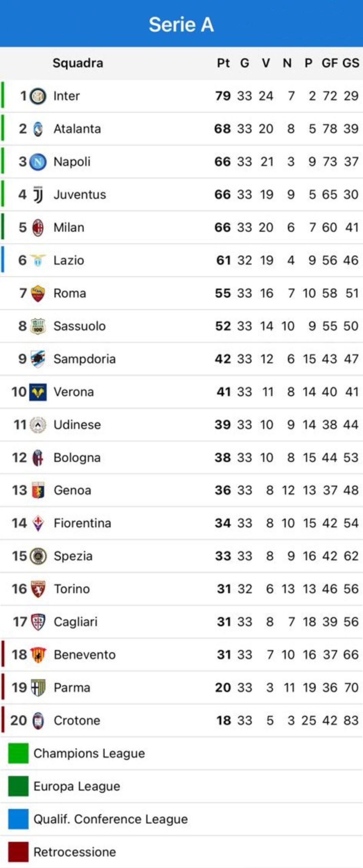
Task: Click the Serie A title bar
Action: coord(181,24)
